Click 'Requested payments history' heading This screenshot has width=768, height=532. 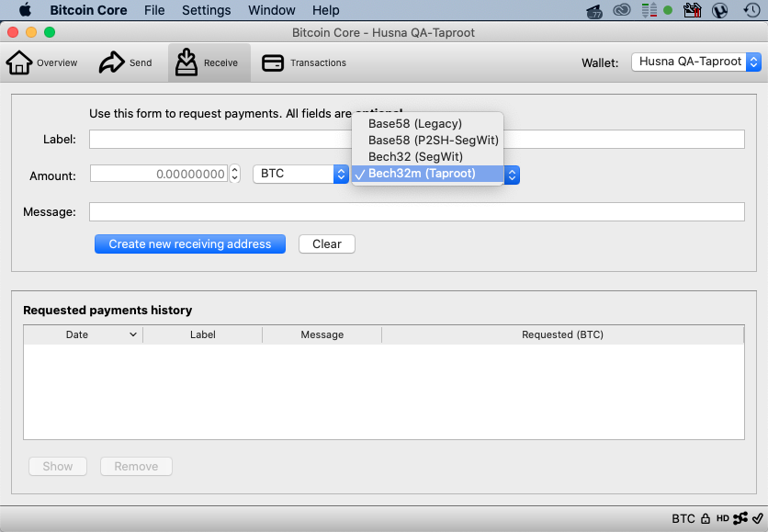click(107, 310)
